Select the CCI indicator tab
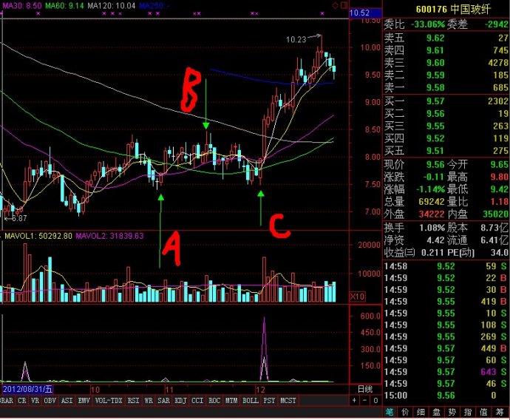Image resolution: width=510 pixels, height=420 pixels. pos(197,401)
